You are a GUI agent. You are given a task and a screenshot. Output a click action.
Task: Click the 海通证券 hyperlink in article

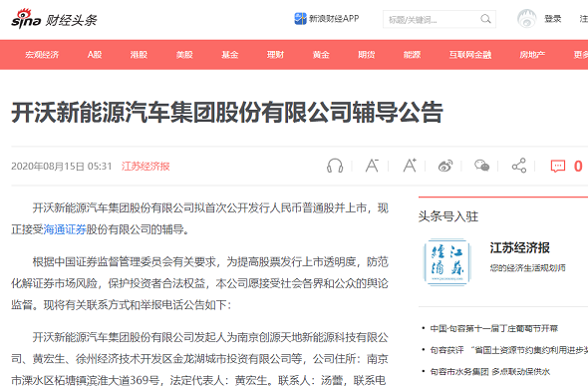pos(65,229)
